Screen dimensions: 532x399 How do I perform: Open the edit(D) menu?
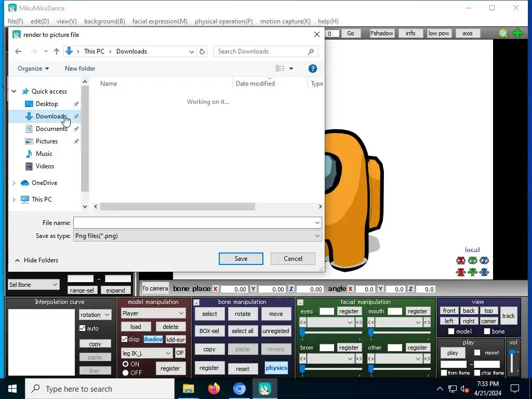pyautogui.click(x=39, y=21)
